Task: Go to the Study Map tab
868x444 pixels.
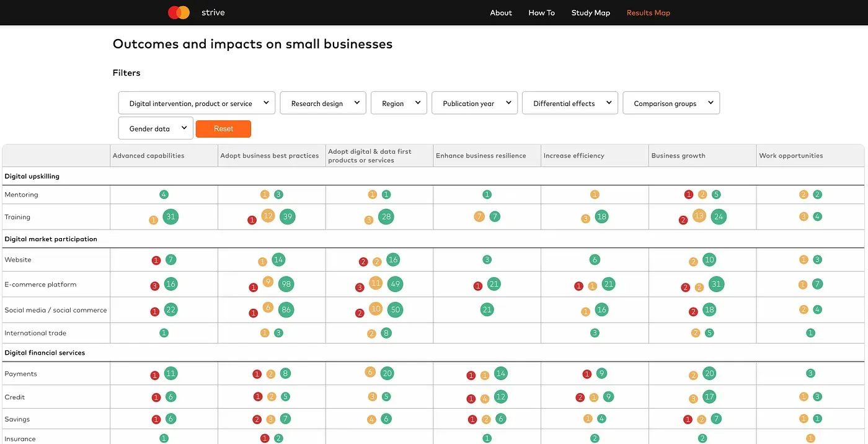Action: pos(590,13)
